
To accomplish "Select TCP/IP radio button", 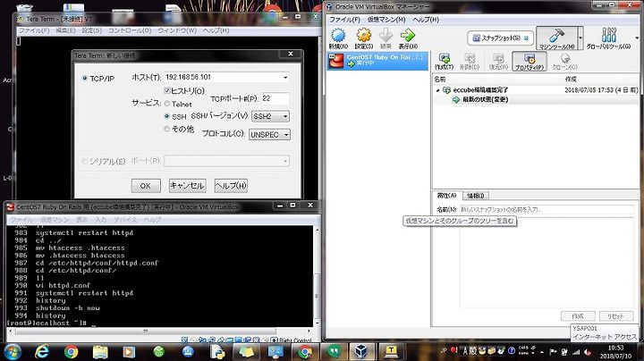I will point(85,78).
